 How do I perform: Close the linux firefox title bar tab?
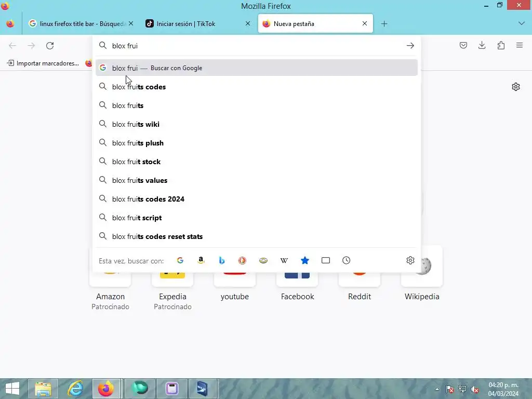tap(131, 24)
